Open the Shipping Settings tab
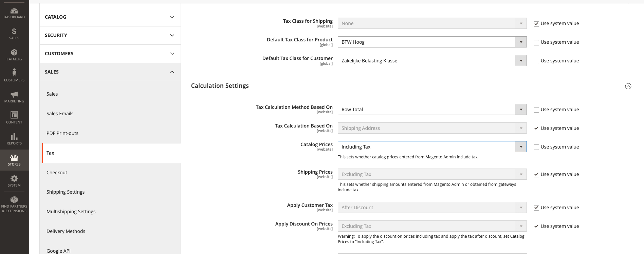 111,192
